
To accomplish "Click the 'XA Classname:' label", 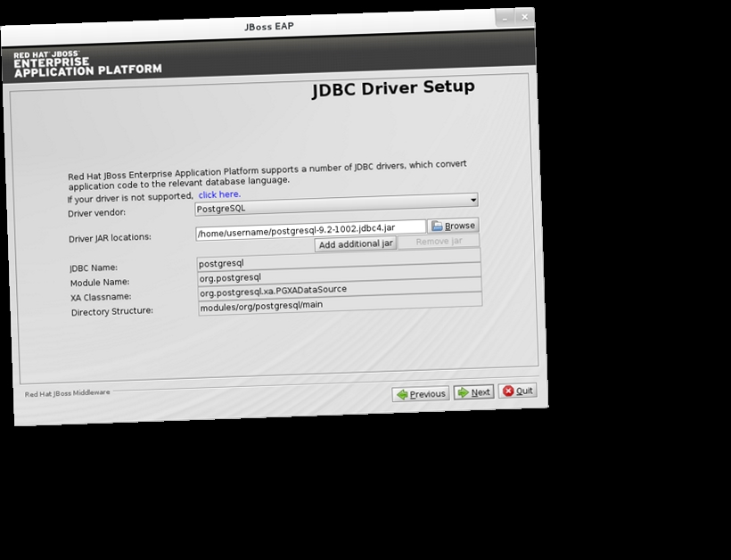I will click(101, 297).
